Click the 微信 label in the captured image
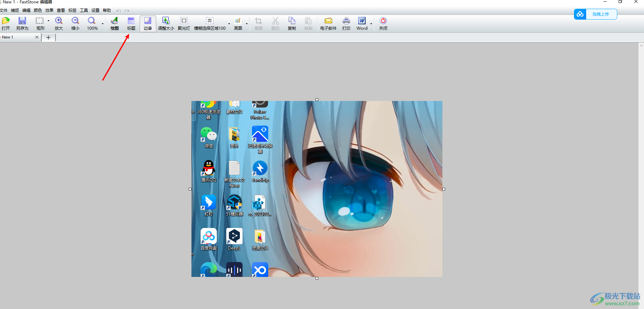644x309 pixels. tap(209, 146)
